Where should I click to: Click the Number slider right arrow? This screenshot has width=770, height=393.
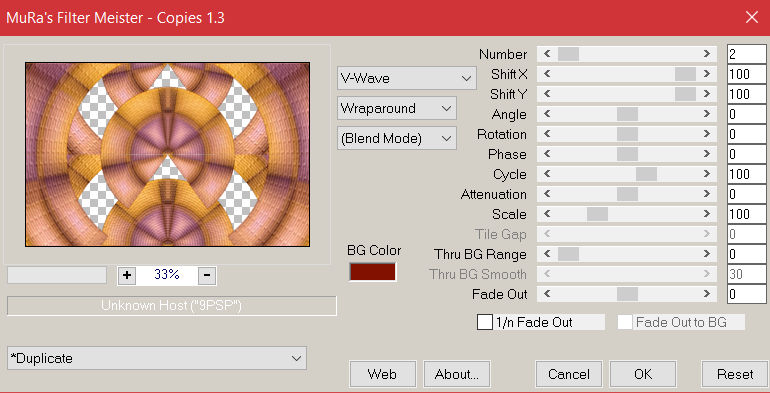point(707,54)
